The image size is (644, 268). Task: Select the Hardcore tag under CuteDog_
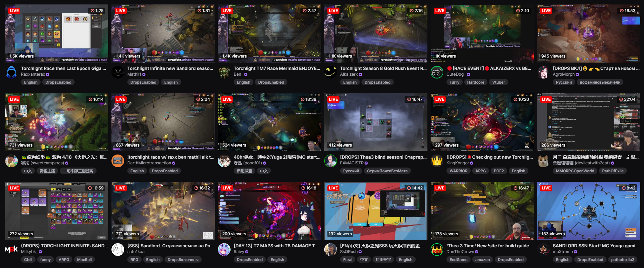point(475,82)
